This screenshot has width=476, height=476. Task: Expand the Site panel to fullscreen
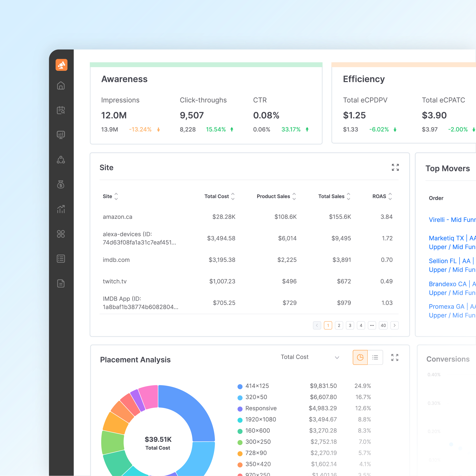pos(395,167)
